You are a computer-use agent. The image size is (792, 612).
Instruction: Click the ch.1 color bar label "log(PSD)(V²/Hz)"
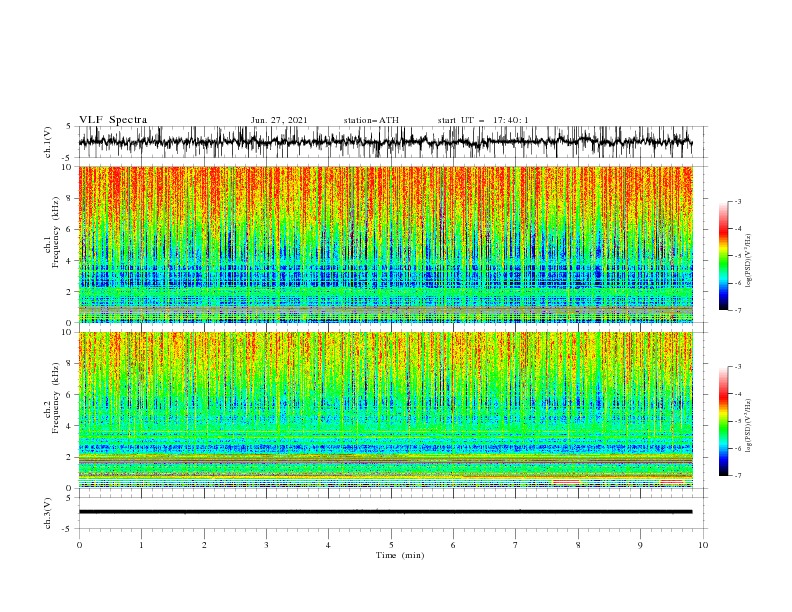click(748, 260)
